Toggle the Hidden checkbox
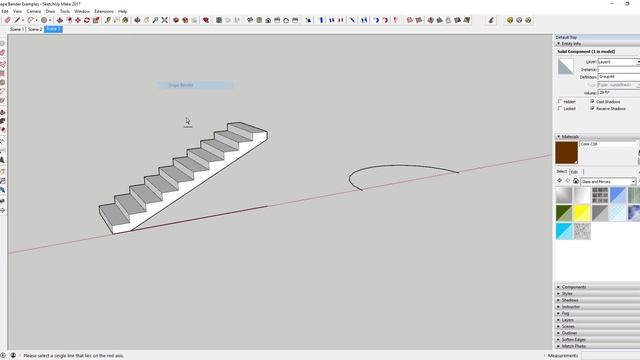The width and height of the screenshot is (640, 360). point(560,101)
